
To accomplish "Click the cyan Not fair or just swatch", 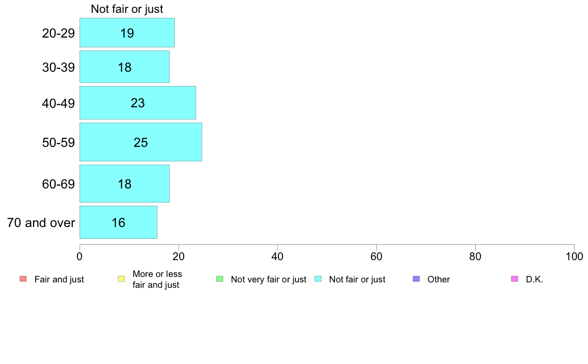I will coord(318,279).
